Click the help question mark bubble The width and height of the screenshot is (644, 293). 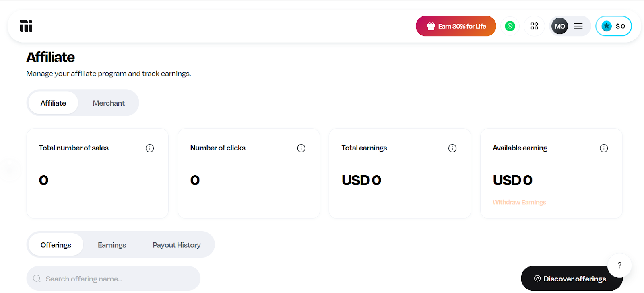click(x=619, y=265)
